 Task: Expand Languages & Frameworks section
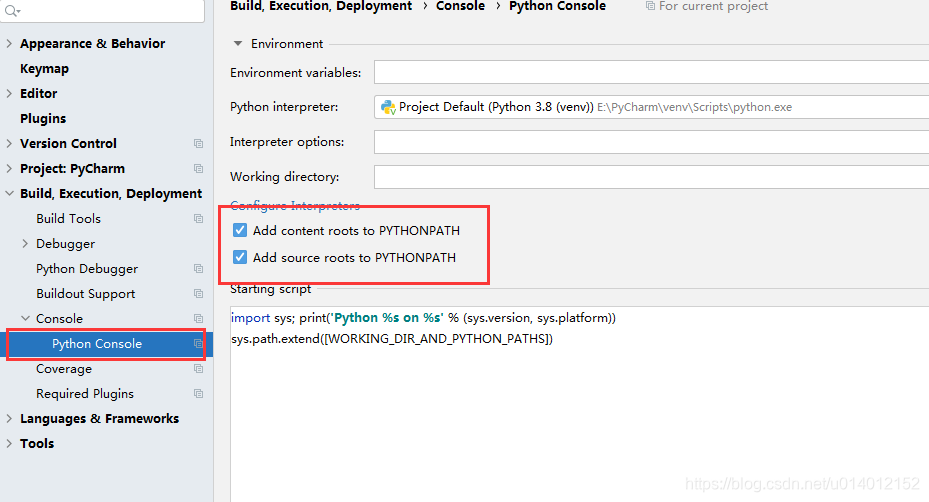tap(9, 418)
